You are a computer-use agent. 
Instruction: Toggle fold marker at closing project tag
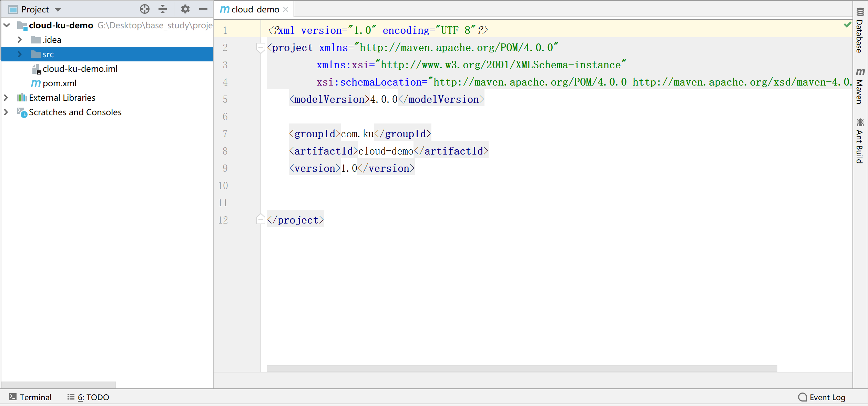click(x=261, y=220)
